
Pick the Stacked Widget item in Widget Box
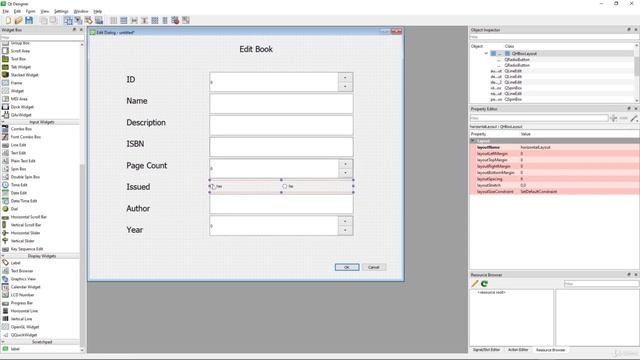coord(24,75)
